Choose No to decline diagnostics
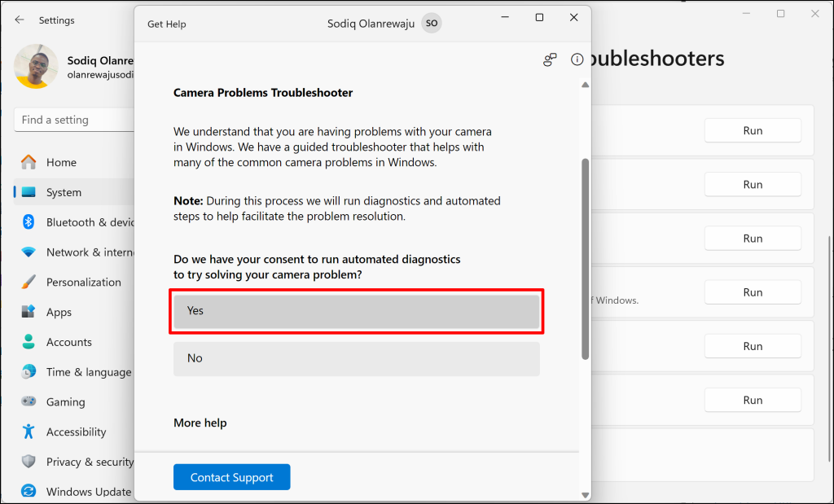Image resolution: width=834 pixels, height=504 pixels. tap(357, 358)
